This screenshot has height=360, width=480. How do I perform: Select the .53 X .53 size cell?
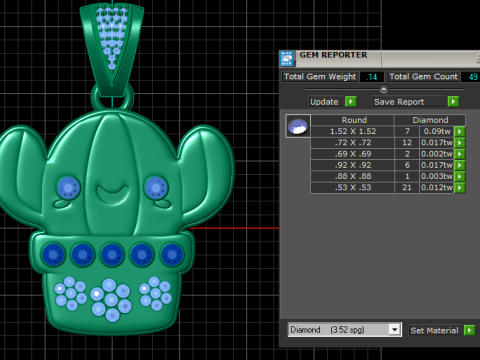pyautogui.click(x=353, y=187)
